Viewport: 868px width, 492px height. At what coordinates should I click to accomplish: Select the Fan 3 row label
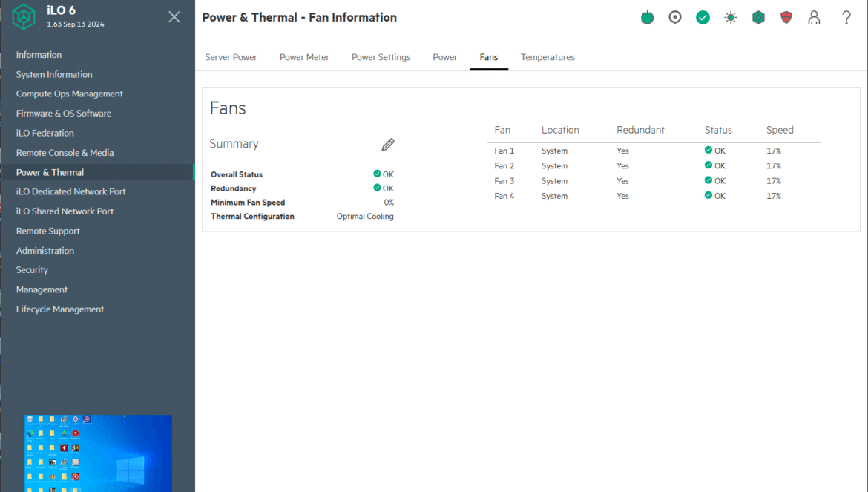(x=504, y=181)
